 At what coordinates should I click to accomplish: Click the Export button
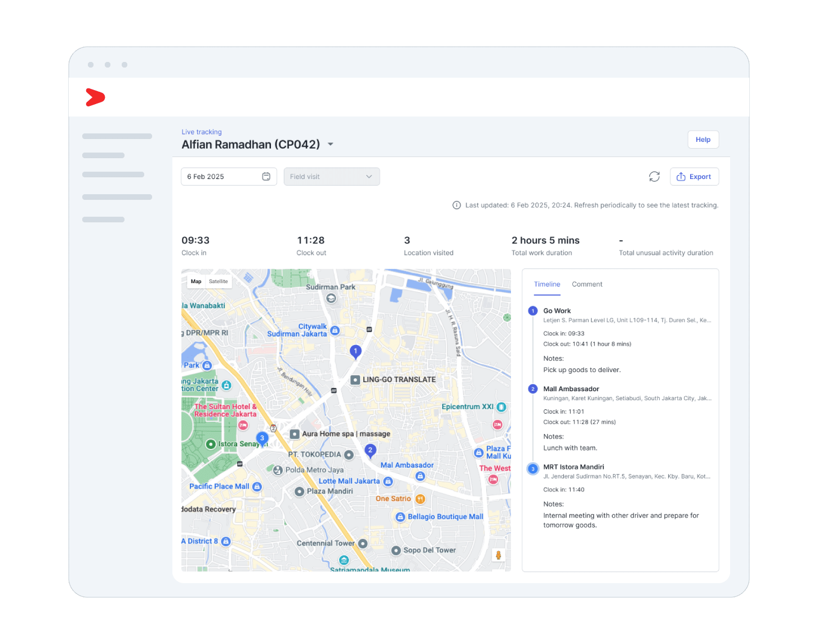coord(694,177)
